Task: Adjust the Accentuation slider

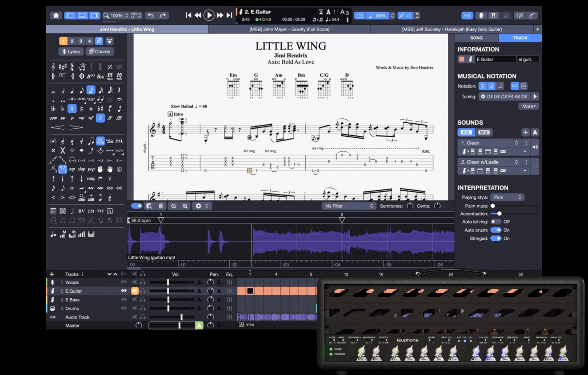Action: tap(499, 214)
